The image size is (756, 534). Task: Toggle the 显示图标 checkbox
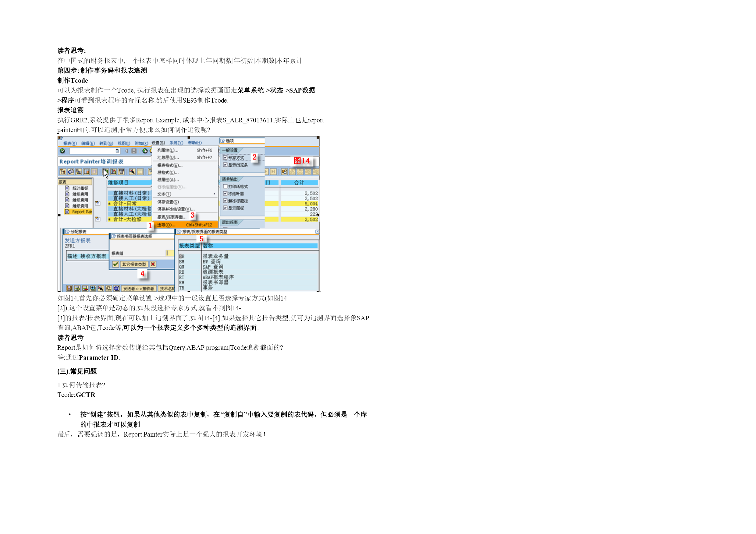225,208
